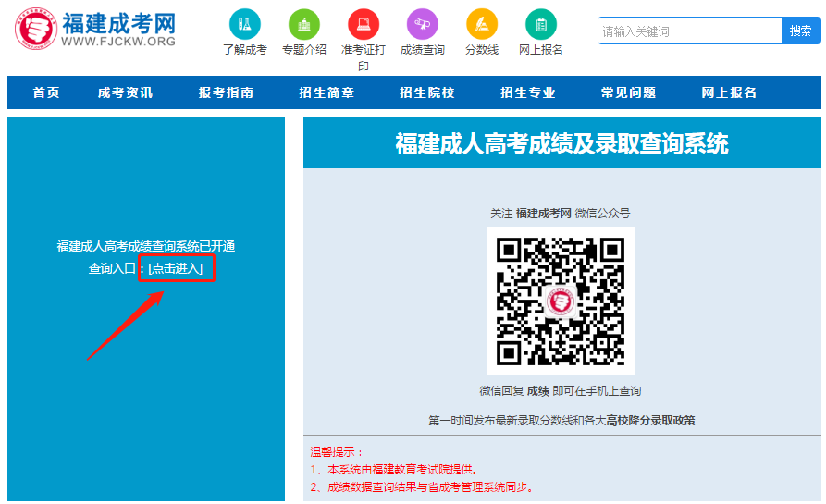Open the 专题介绍 green icon
The height and width of the screenshot is (504, 826).
pos(304,24)
